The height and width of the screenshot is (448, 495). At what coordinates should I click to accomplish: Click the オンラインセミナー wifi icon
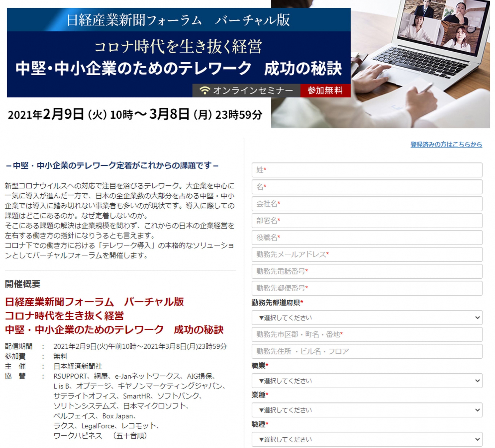[x=205, y=90]
